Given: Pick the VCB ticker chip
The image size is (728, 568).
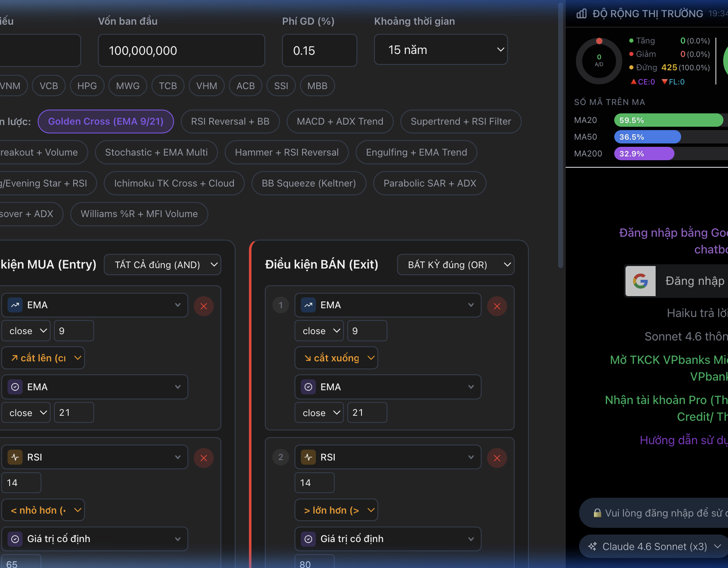Looking at the screenshot, I should point(49,86).
